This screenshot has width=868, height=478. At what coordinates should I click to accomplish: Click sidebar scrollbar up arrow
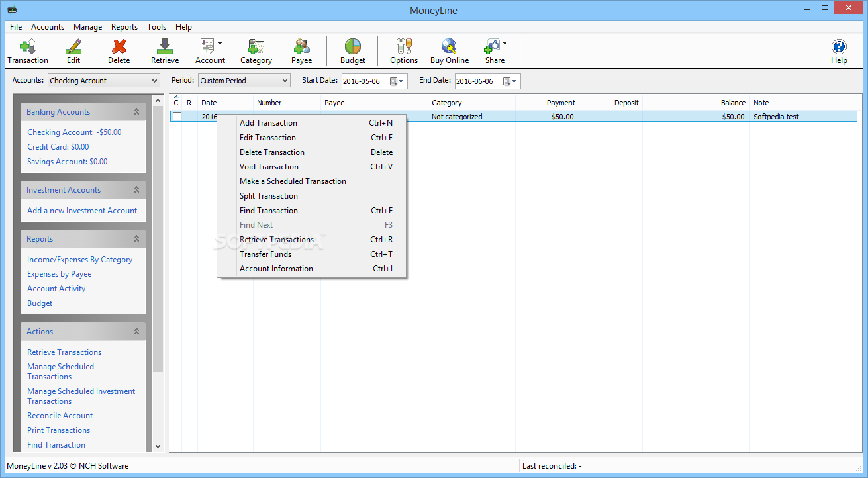[158, 101]
